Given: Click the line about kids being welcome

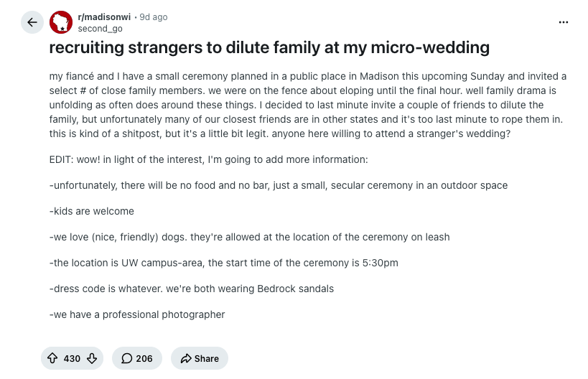Looking at the screenshot, I should (x=91, y=212).
